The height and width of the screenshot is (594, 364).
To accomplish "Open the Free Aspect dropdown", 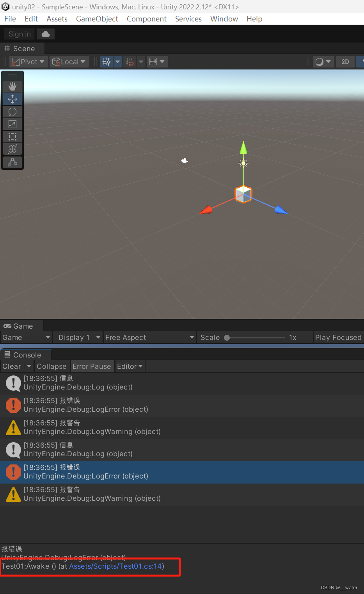I will tap(149, 337).
